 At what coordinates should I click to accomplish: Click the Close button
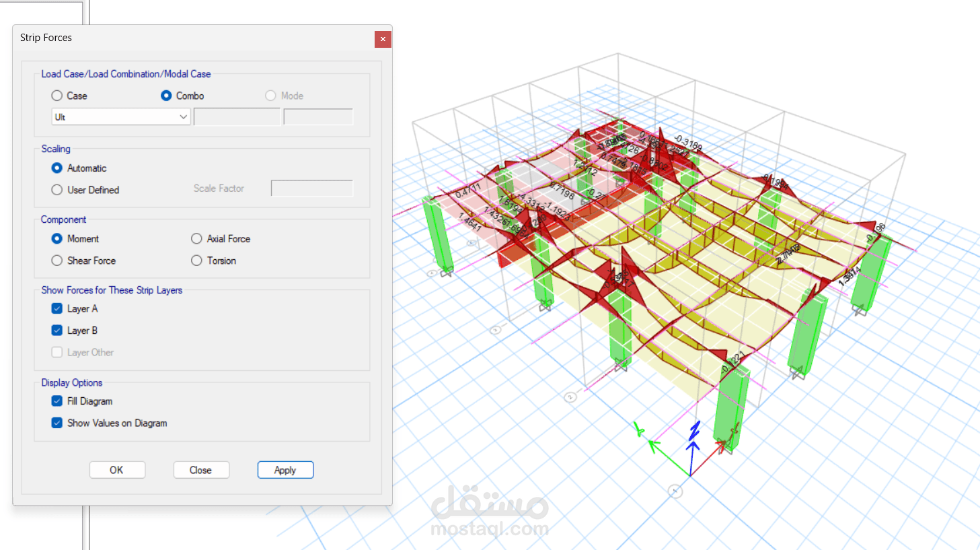coord(201,470)
